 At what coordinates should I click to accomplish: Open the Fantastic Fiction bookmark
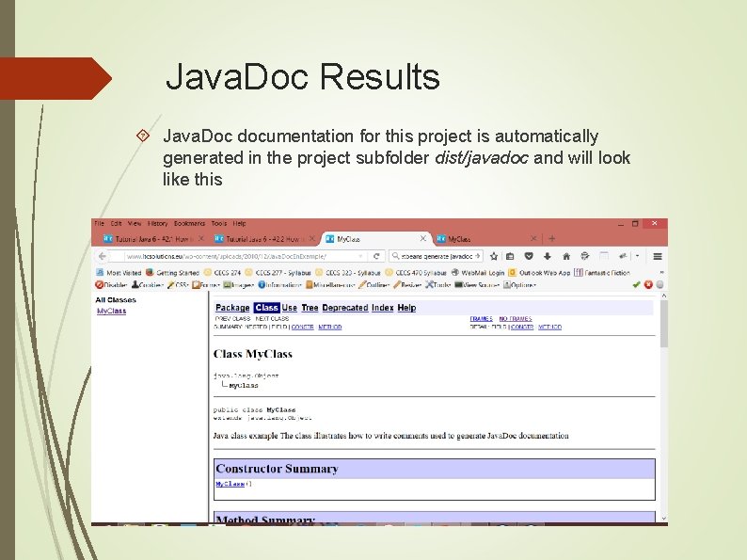pos(602,273)
